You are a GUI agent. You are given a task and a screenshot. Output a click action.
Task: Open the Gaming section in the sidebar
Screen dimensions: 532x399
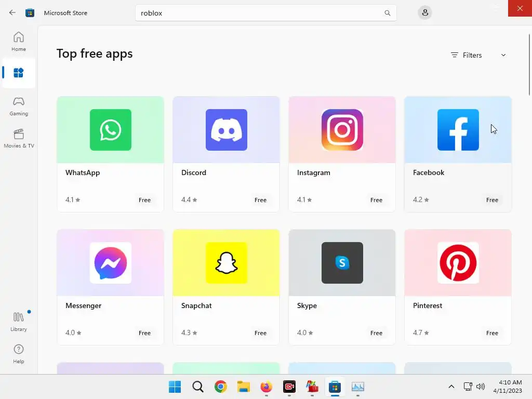click(19, 106)
